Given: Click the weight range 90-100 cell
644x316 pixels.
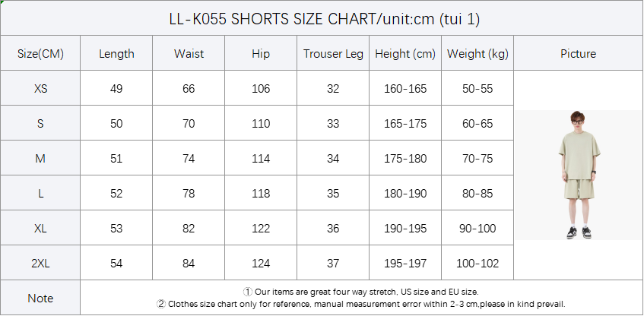Looking at the screenshot, I should pyautogui.click(x=477, y=229).
